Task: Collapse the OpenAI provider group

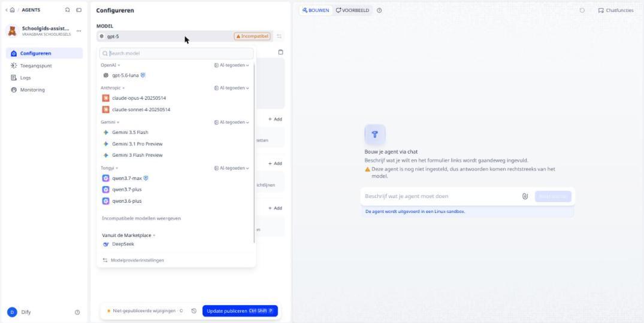Action: tap(110, 65)
